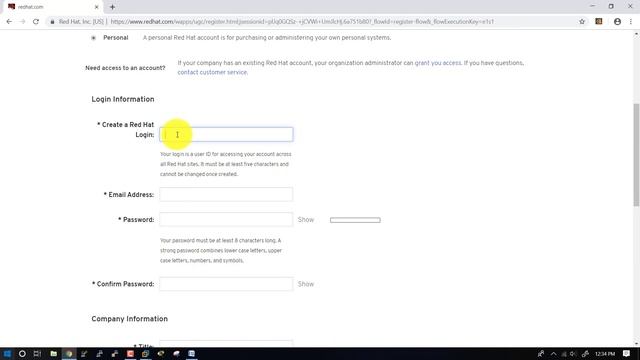Select the Personal account type radio button
This screenshot has width=640, height=360.
(x=93, y=38)
